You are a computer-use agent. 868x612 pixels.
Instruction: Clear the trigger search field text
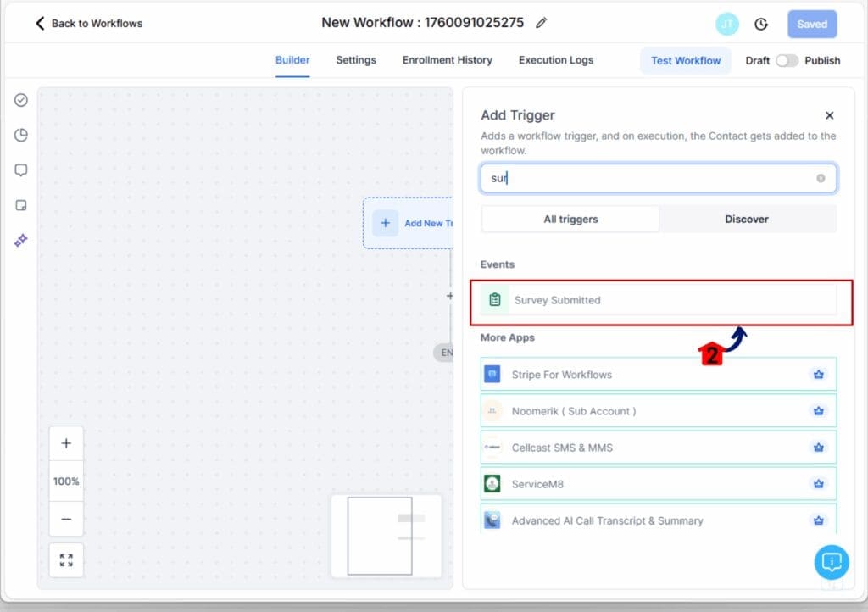click(821, 178)
